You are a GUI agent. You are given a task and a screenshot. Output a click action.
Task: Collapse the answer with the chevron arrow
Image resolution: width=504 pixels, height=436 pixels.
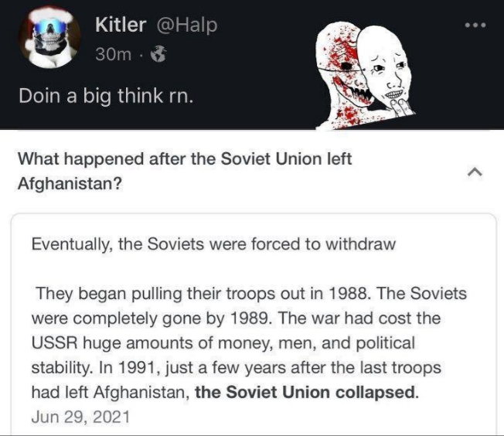click(475, 172)
